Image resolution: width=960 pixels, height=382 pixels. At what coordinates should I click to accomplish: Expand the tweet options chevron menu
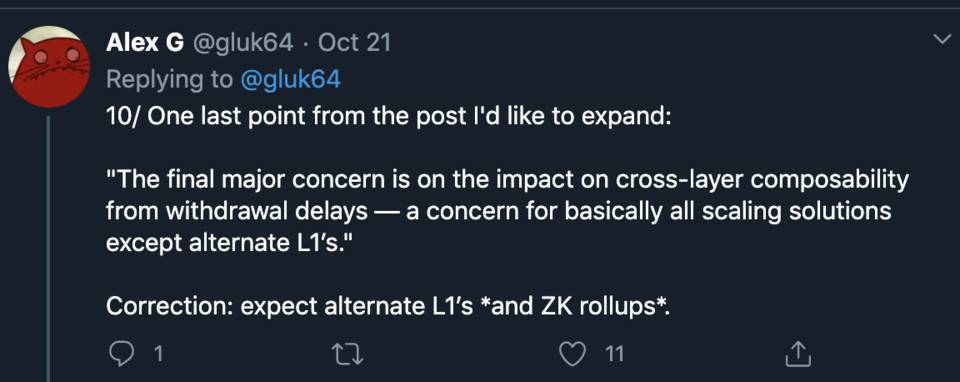939,41
